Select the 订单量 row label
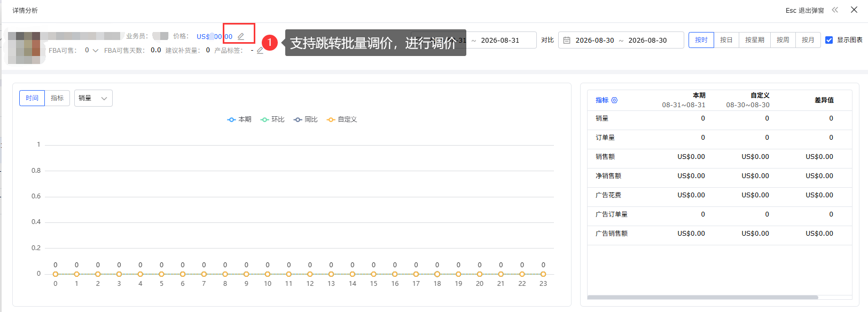The image size is (868, 312). [x=605, y=138]
